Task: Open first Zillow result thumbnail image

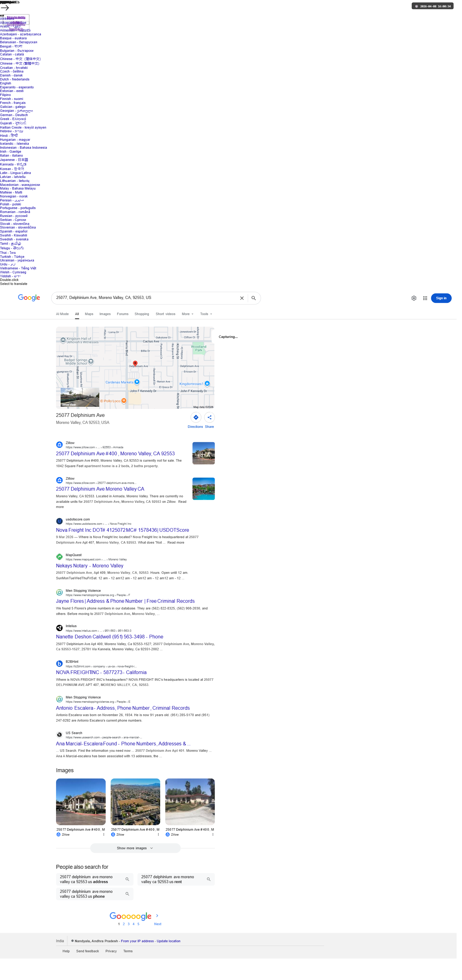Action: (203, 453)
